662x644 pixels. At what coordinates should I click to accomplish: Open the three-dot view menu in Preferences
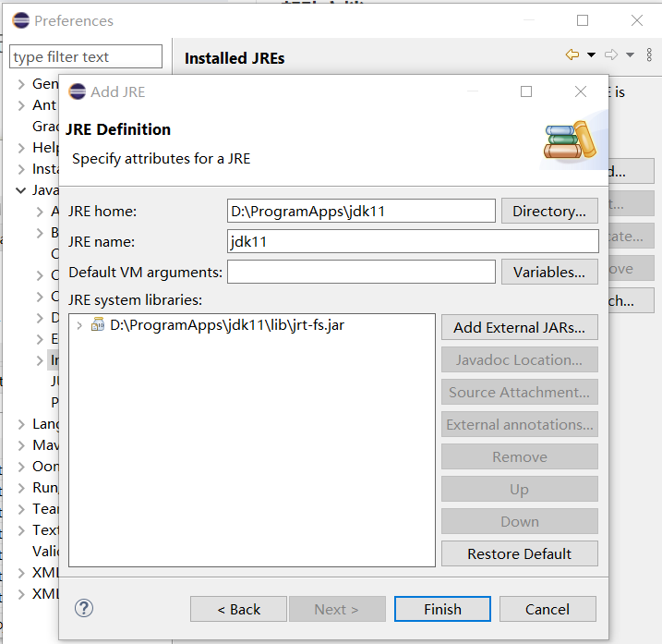click(649, 55)
